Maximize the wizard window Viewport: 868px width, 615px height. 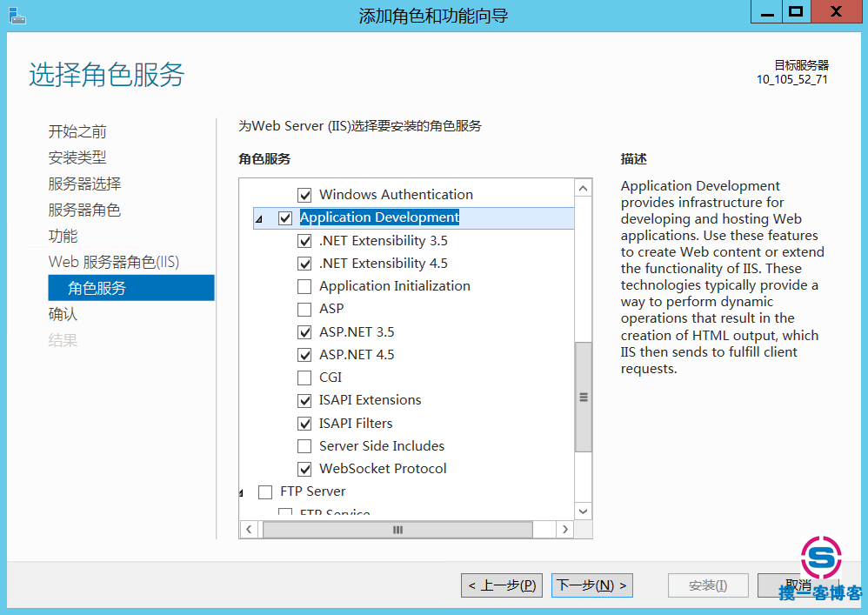795,11
